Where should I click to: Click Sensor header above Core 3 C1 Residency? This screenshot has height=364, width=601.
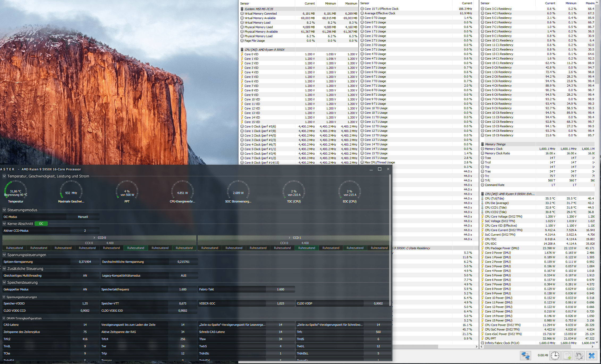485,3
